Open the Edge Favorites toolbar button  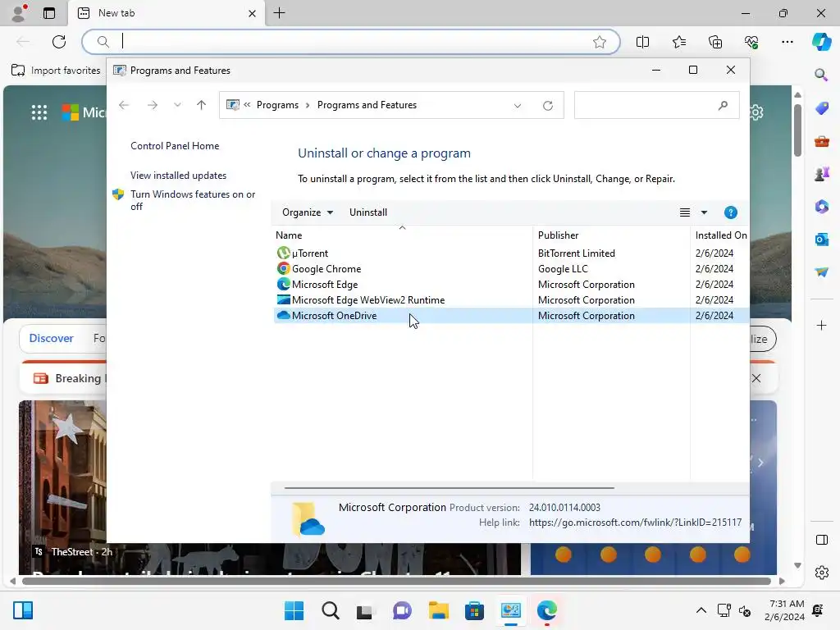[678, 42]
